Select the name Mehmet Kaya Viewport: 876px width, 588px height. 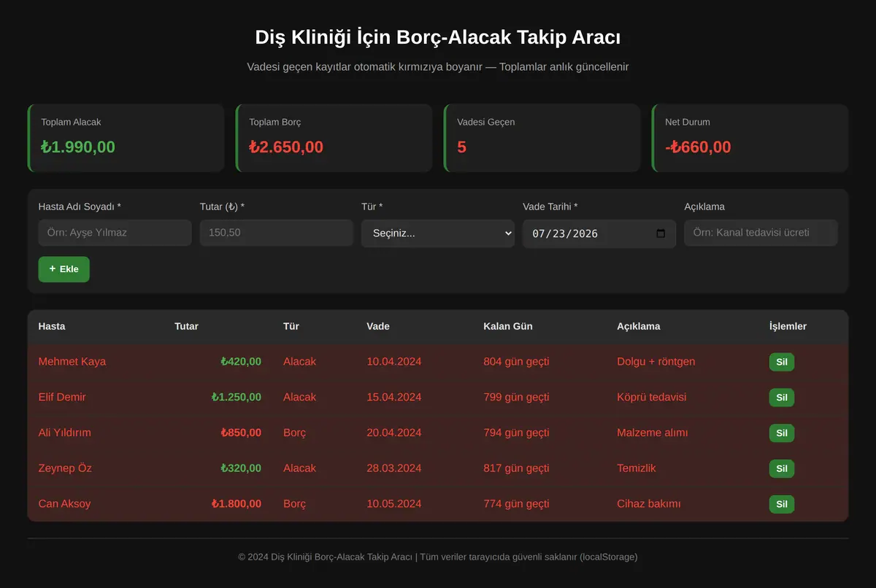[72, 361]
